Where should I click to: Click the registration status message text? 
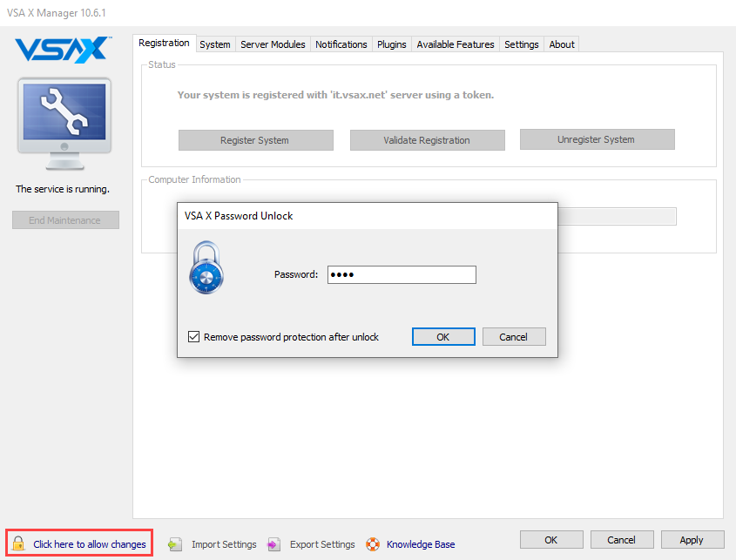(x=335, y=95)
